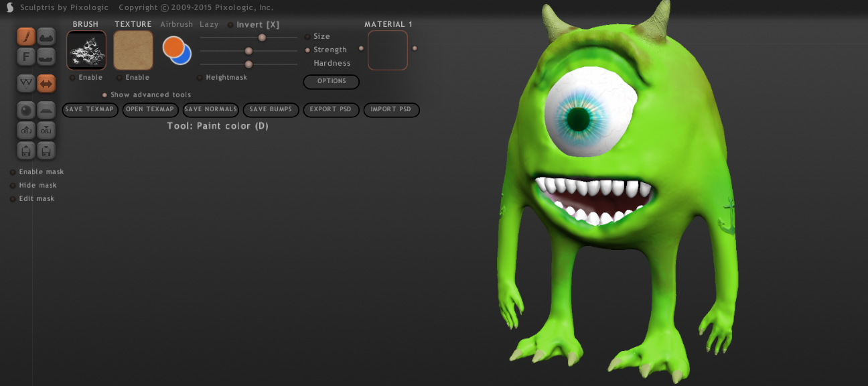This screenshot has width=868, height=386.
Task: Select the Flatten bump tool
Action: pyautogui.click(x=46, y=57)
